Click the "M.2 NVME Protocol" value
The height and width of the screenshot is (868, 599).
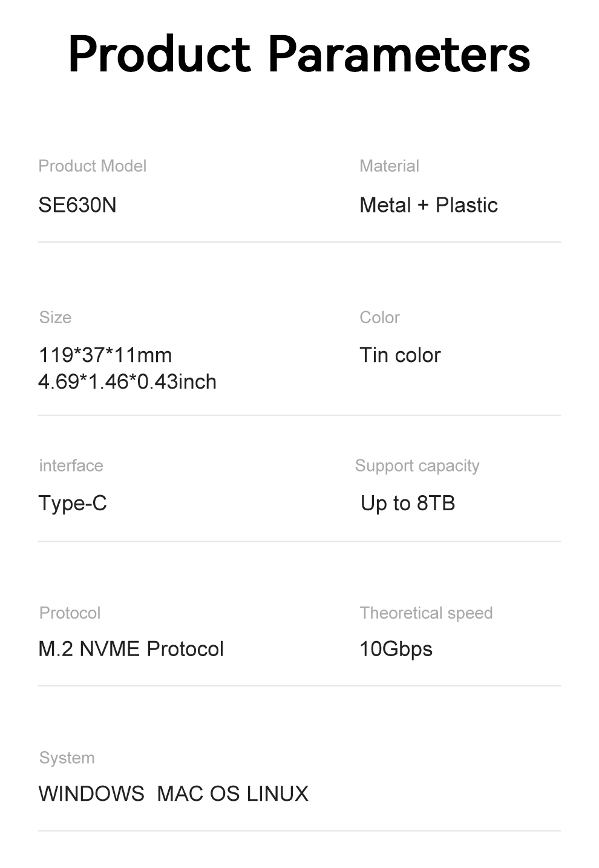point(131,649)
